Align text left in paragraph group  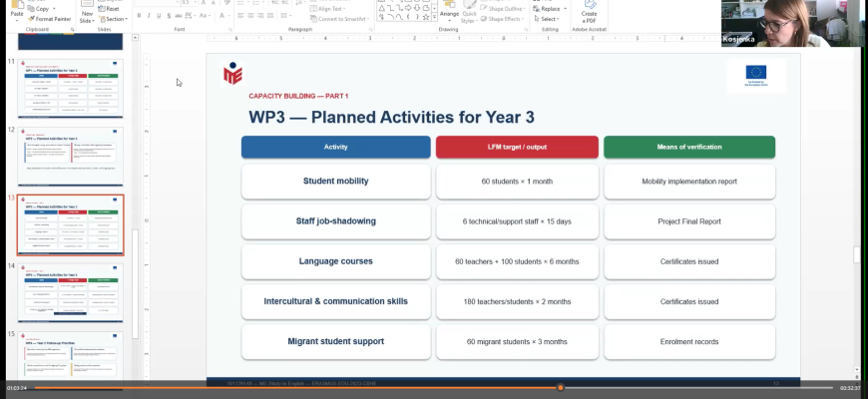pyautogui.click(x=240, y=16)
